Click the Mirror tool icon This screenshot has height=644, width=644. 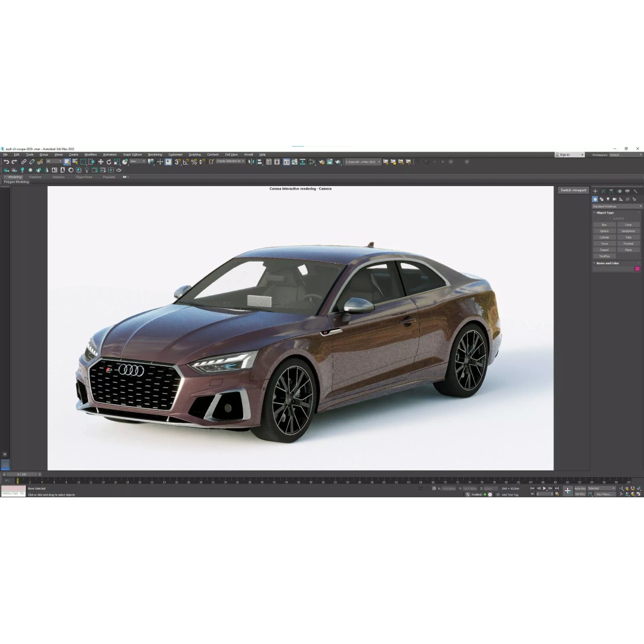[251, 162]
